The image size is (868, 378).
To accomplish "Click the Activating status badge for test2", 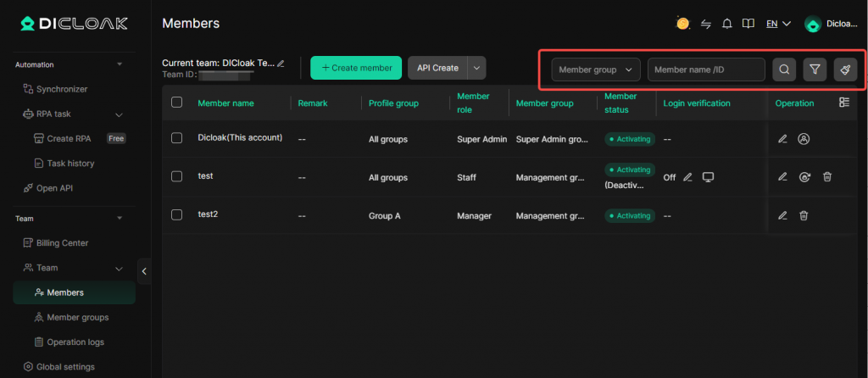I will point(630,216).
